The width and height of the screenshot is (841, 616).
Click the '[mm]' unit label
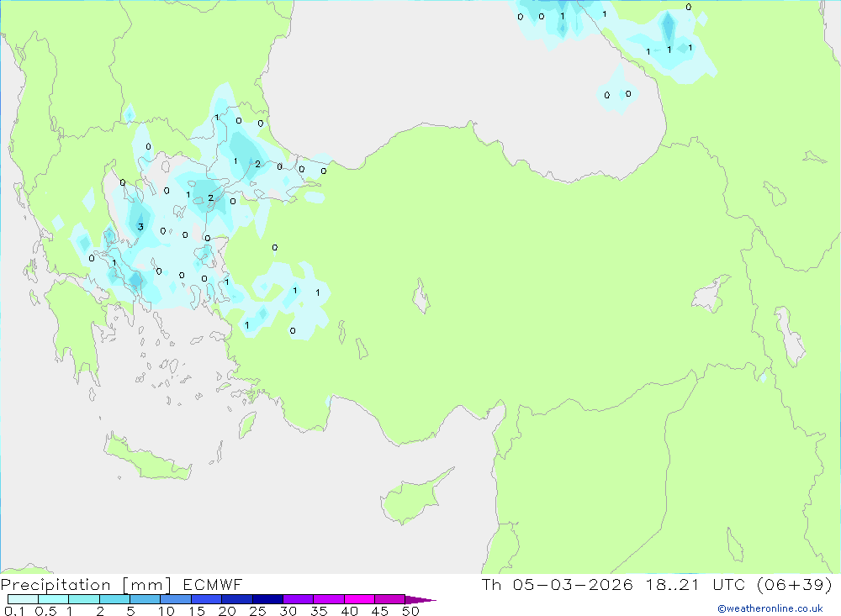click(x=147, y=585)
